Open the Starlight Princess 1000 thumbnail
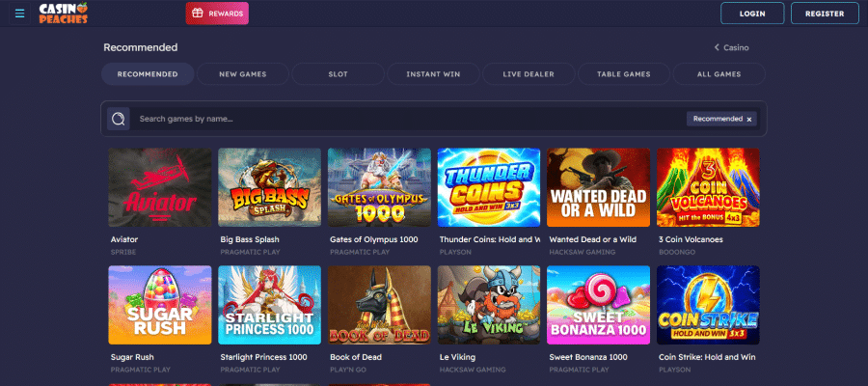The height and width of the screenshot is (386, 868). [x=270, y=305]
